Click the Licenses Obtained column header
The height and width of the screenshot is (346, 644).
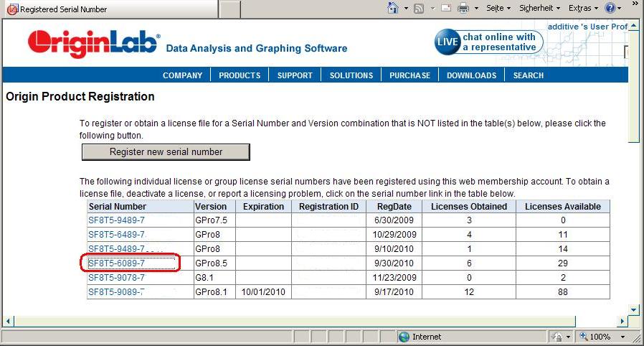coord(469,207)
